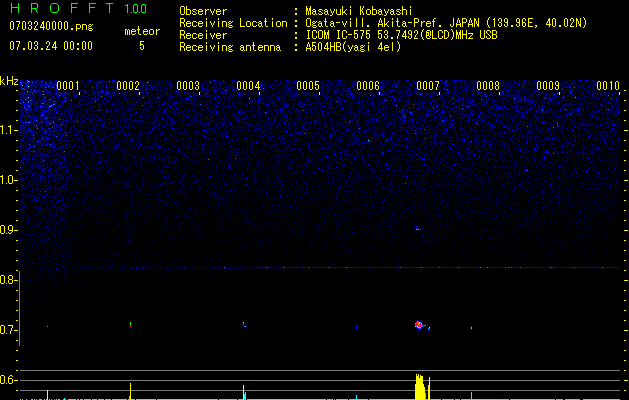Click the 'Receiver' field label

pyautogui.click(x=203, y=35)
